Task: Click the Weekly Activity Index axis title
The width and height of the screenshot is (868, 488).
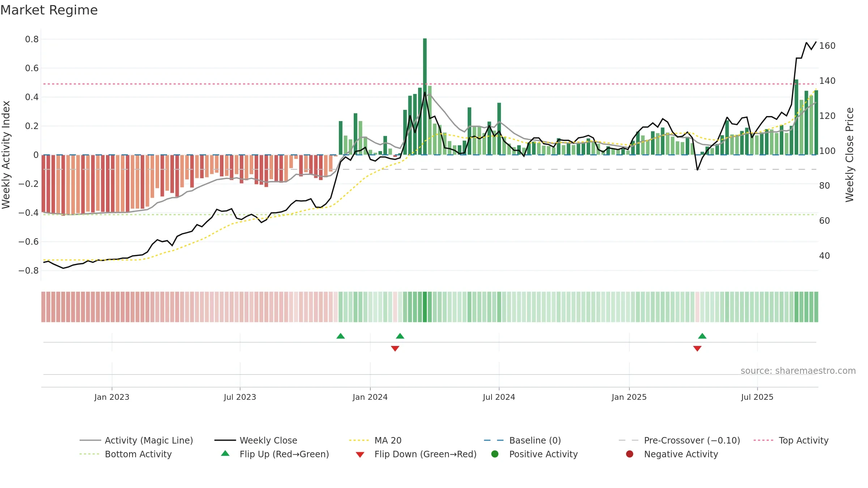Action: [6, 155]
